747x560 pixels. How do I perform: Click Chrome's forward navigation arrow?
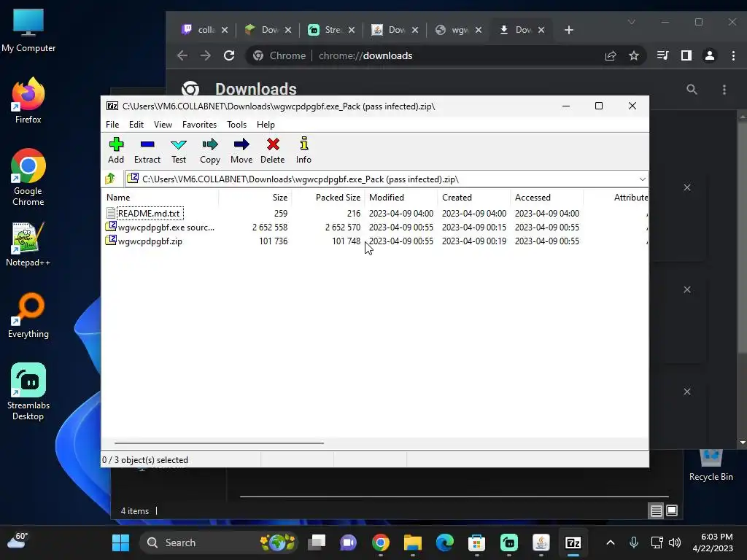coord(205,55)
